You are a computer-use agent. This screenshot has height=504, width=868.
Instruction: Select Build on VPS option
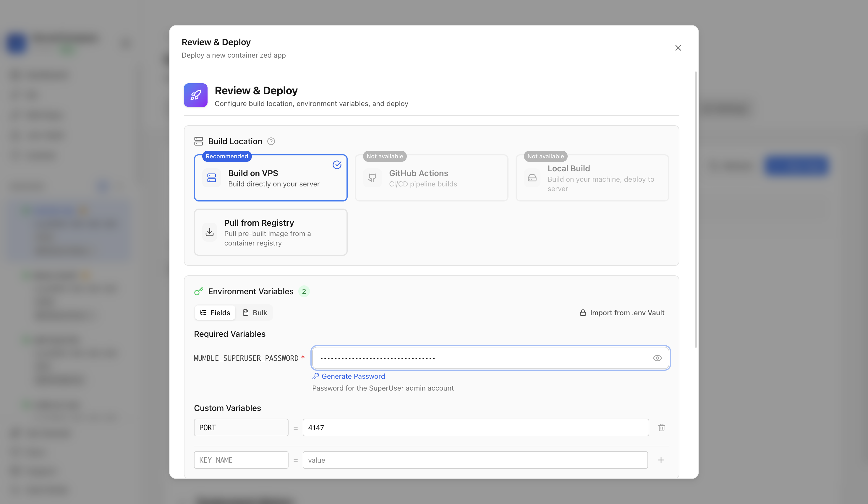click(x=271, y=178)
